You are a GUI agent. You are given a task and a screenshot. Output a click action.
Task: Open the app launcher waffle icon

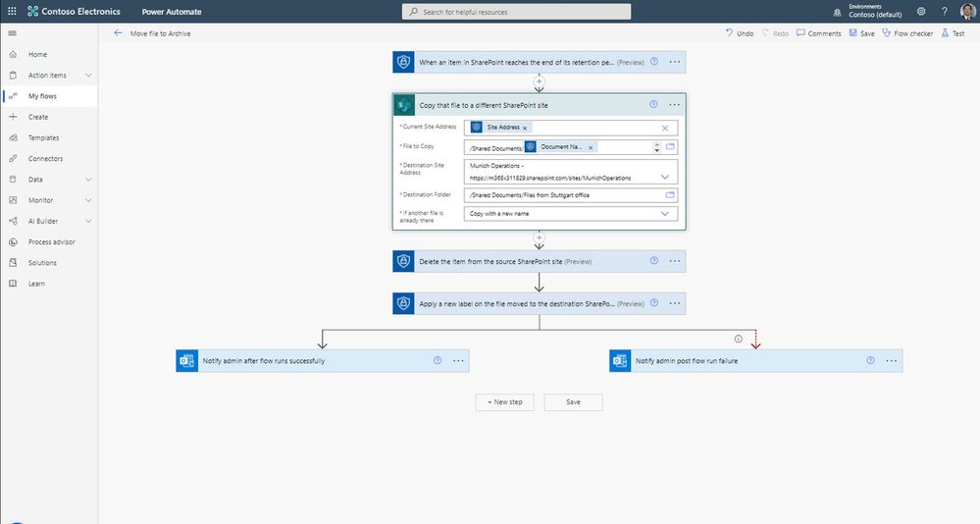(12, 11)
